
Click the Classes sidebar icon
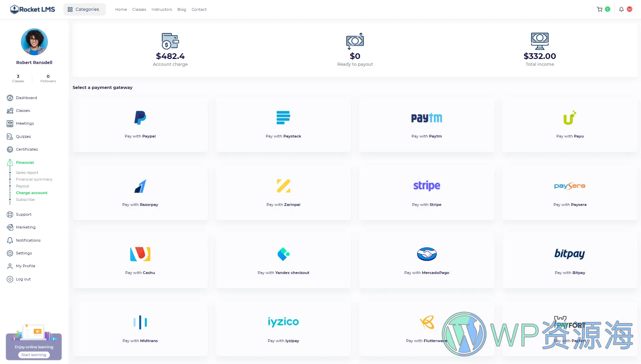(10, 111)
